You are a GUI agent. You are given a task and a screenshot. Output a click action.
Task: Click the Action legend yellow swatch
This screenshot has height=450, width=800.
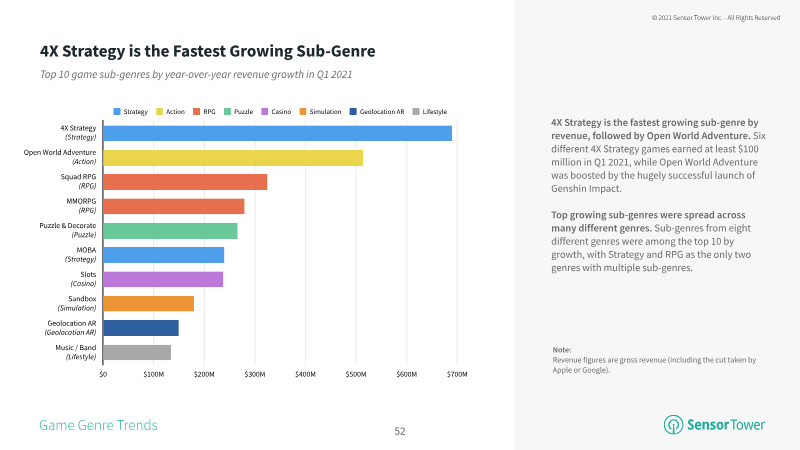pyautogui.click(x=159, y=111)
